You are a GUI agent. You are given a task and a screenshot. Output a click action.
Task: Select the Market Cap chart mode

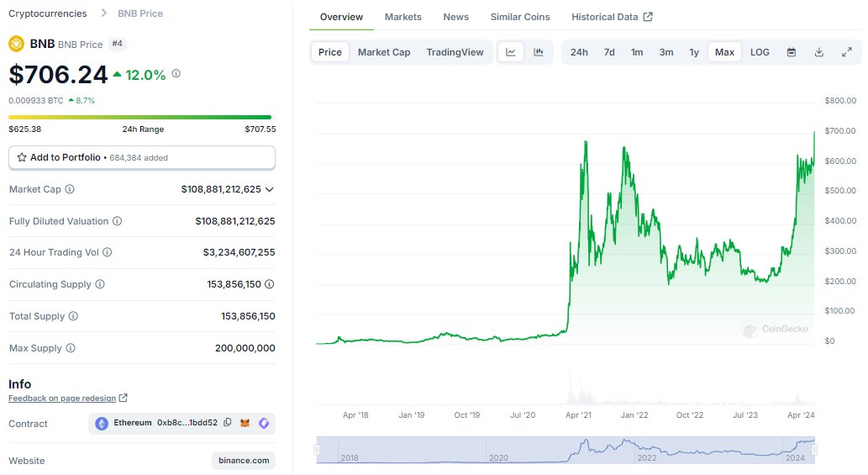[384, 52]
